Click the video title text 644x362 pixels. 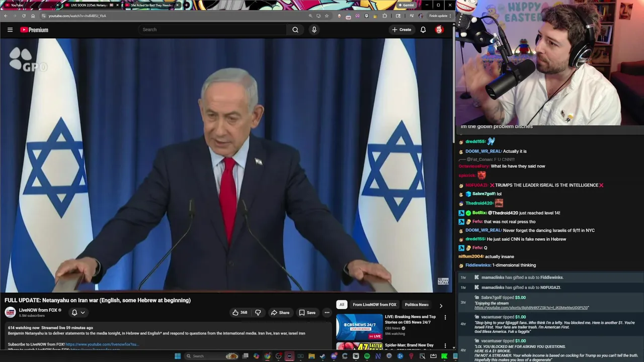[98, 300]
